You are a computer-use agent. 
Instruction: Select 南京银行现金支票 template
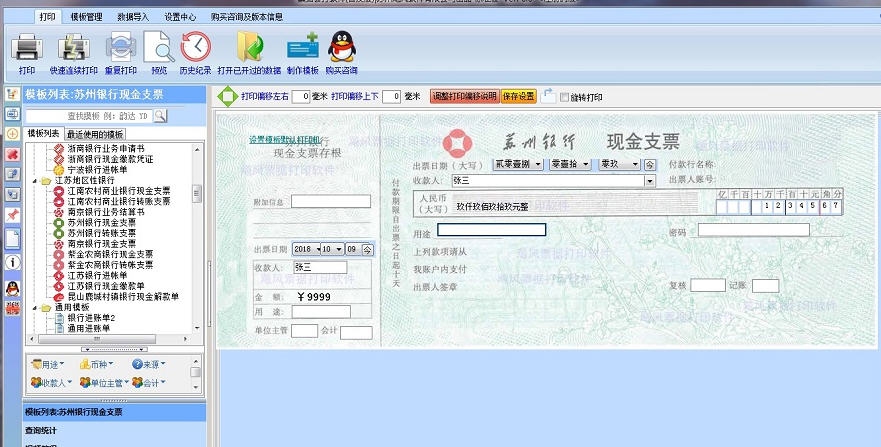point(102,244)
